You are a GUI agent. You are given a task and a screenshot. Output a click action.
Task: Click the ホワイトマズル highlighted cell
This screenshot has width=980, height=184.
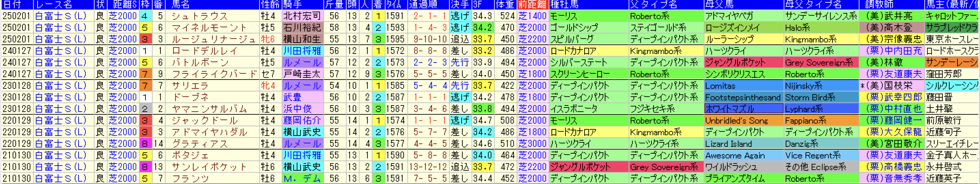pyautogui.click(x=743, y=109)
